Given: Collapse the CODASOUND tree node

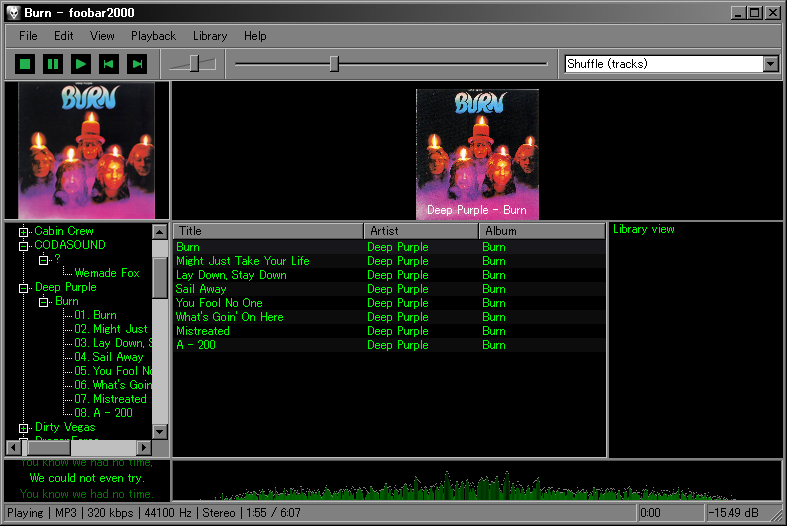Looking at the screenshot, I should [x=23, y=246].
